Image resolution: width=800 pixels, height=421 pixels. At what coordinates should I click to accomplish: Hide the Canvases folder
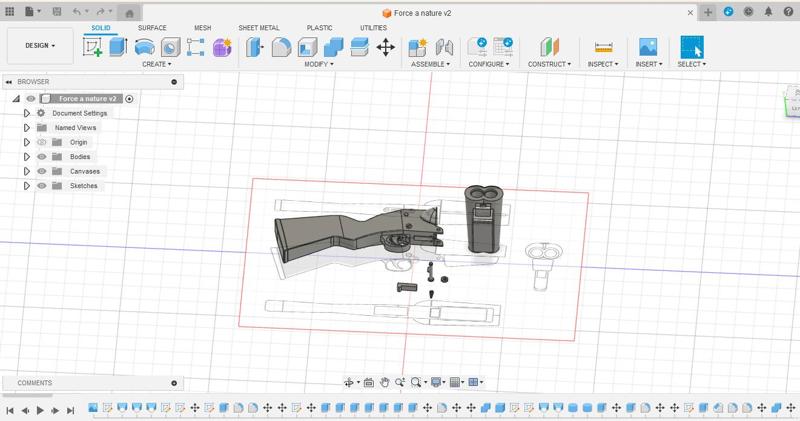42,171
